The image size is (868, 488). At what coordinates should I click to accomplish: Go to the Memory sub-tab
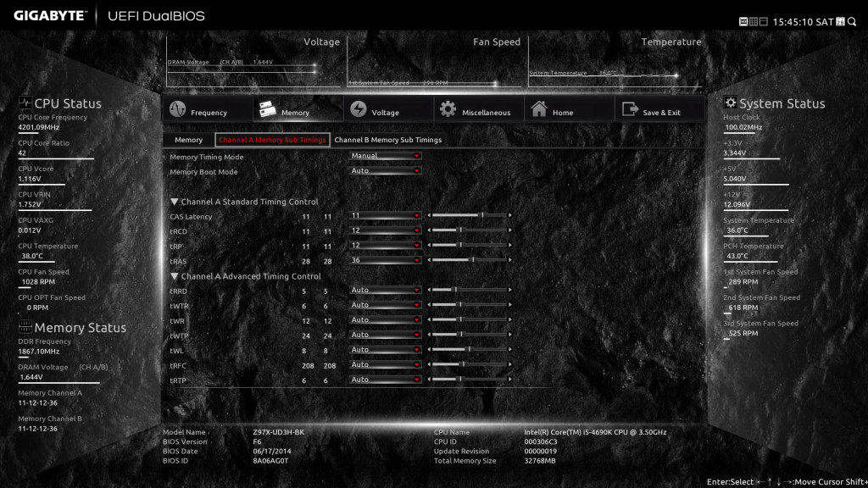click(188, 140)
